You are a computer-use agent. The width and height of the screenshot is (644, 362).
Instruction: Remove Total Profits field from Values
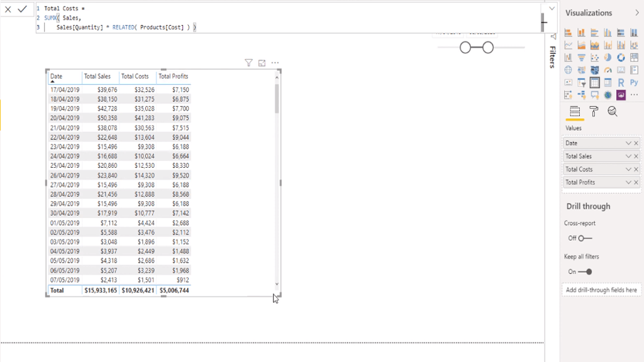click(636, 182)
